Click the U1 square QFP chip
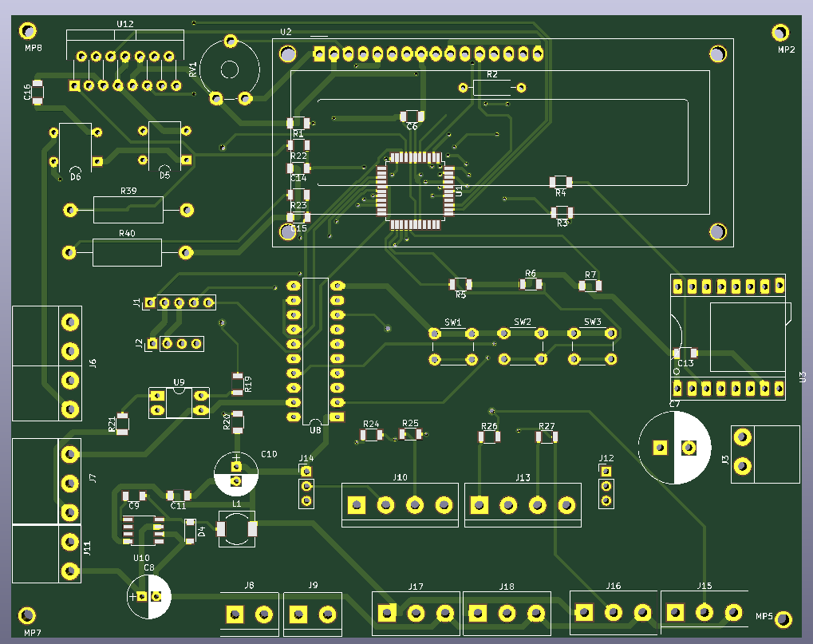This screenshot has height=644, width=813. pyautogui.click(x=416, y=190)
